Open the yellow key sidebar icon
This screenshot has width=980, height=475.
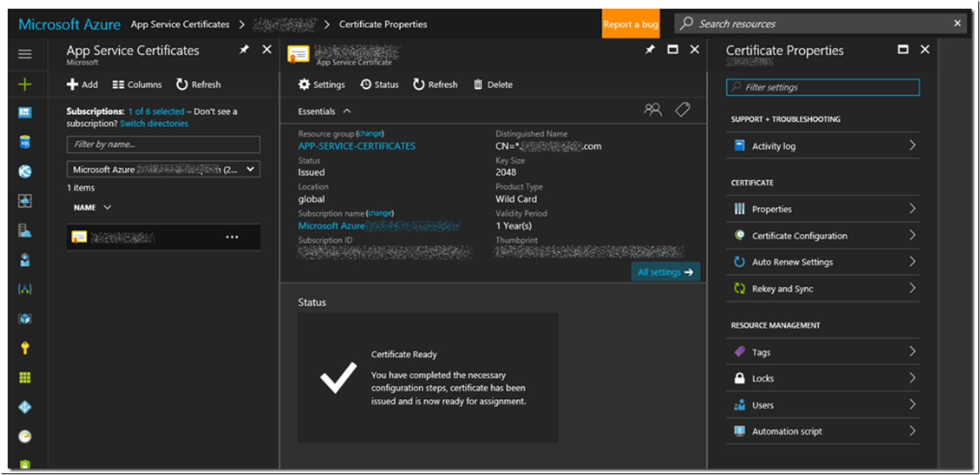(x=25, y=348)
